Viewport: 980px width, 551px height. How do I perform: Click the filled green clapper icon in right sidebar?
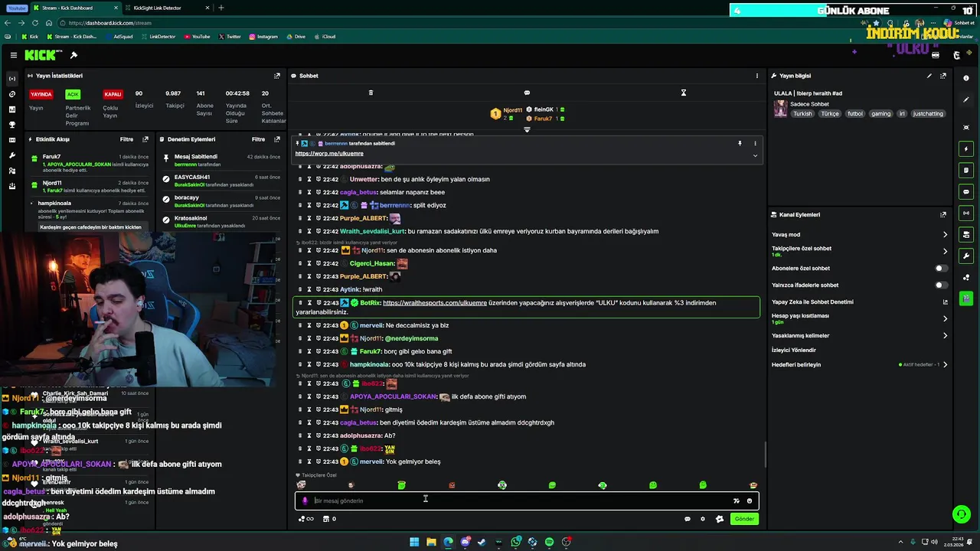tap(966, 298)
